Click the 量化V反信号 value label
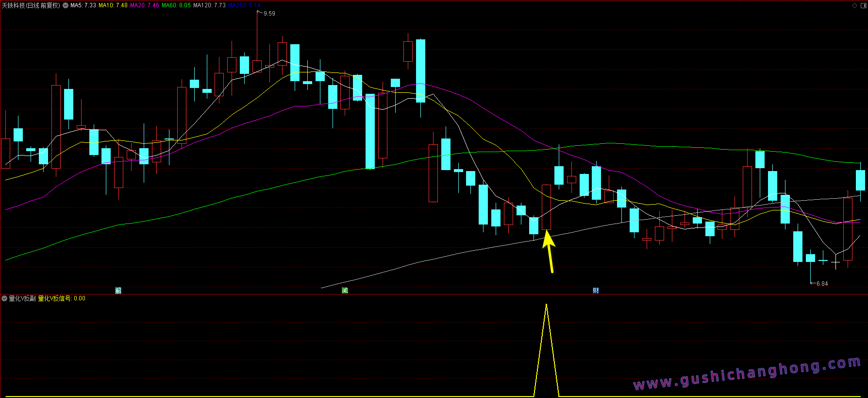The width and height of the screenshot is (868, 398). [x=62, y=298]
